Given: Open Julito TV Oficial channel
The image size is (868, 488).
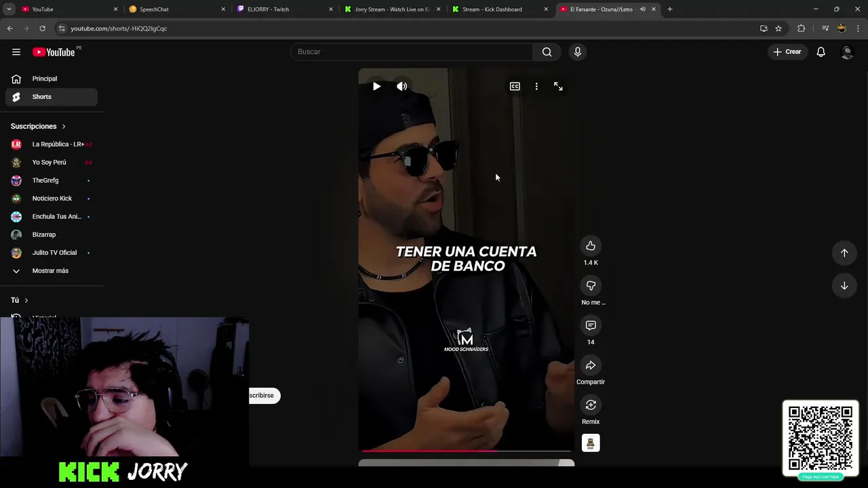Looking at the screenshot, I should click(x=52, y=253).
